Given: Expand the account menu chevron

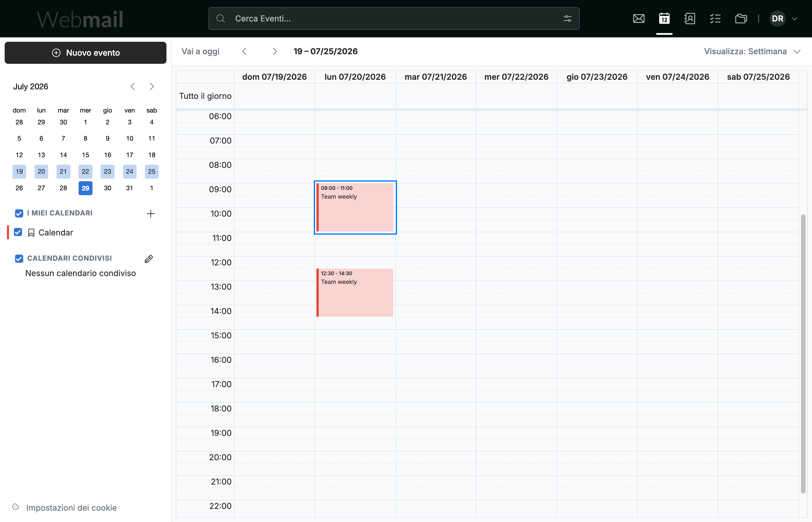Looking at the screenshot, I should tap(794, 19).
